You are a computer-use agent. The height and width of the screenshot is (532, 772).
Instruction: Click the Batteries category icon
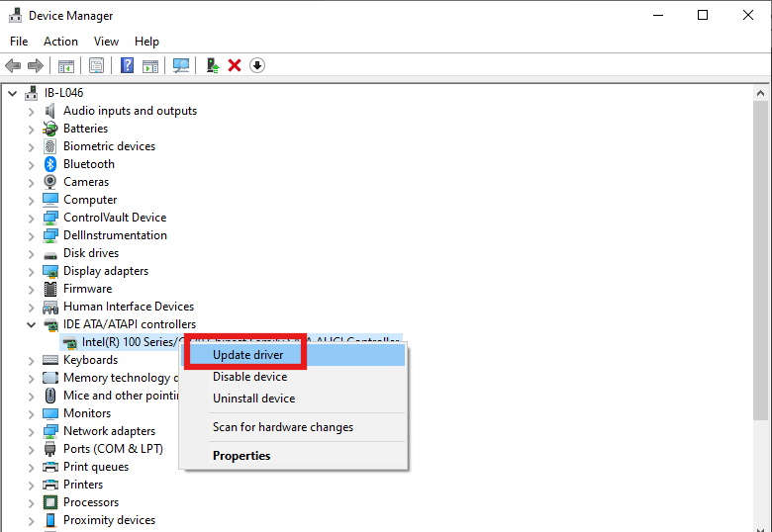tap(50, 129)
